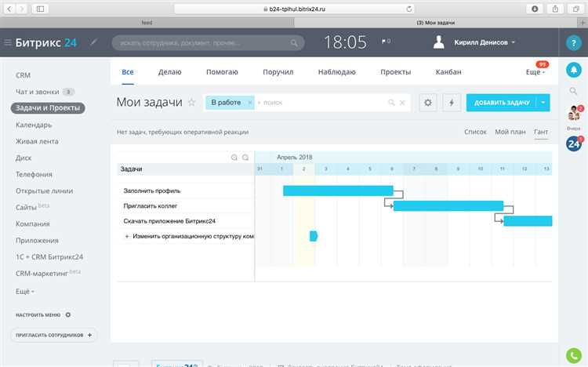
Task: Click browser share icon
Action: point(555,9)
